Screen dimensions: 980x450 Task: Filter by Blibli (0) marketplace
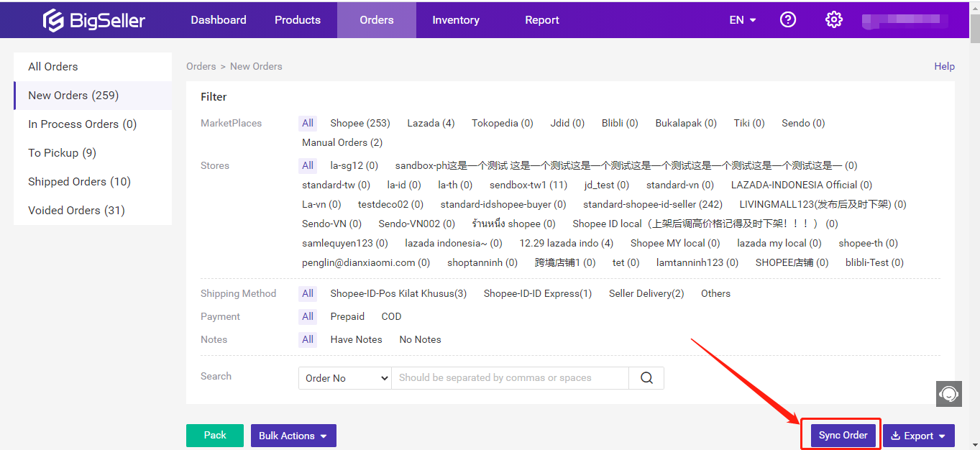coord(620,124)
